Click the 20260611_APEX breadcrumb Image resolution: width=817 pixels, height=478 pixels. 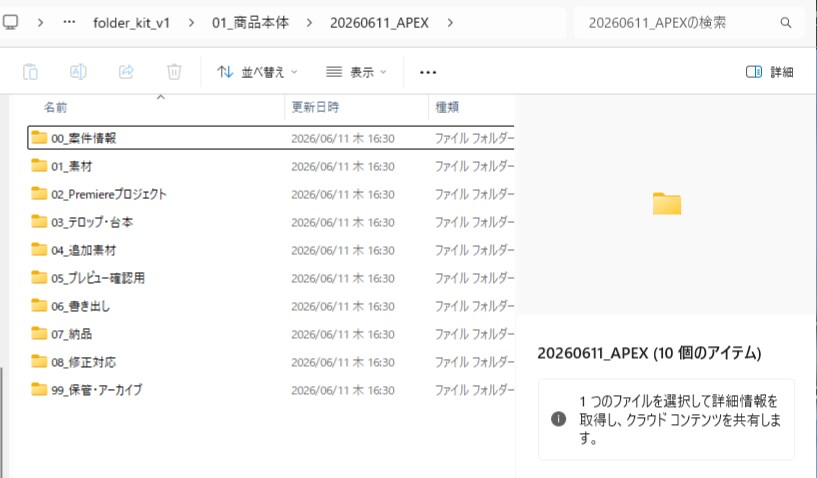point(379,23)
